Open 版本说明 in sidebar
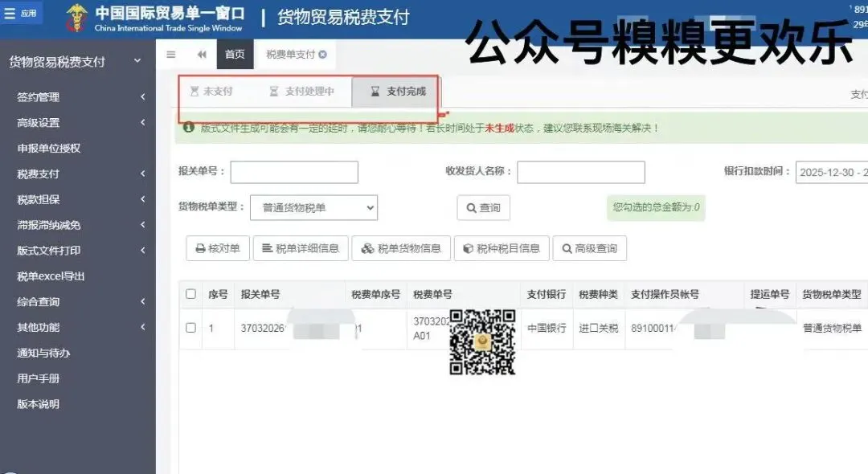This screenshot has height=474, width=868. click(x=39, y=404)
